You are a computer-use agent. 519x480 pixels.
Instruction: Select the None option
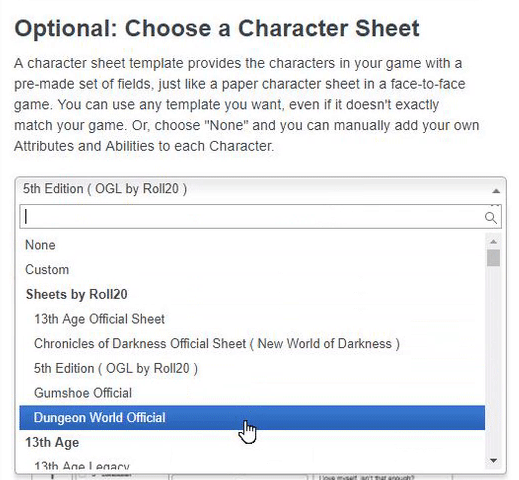point(252,245)
